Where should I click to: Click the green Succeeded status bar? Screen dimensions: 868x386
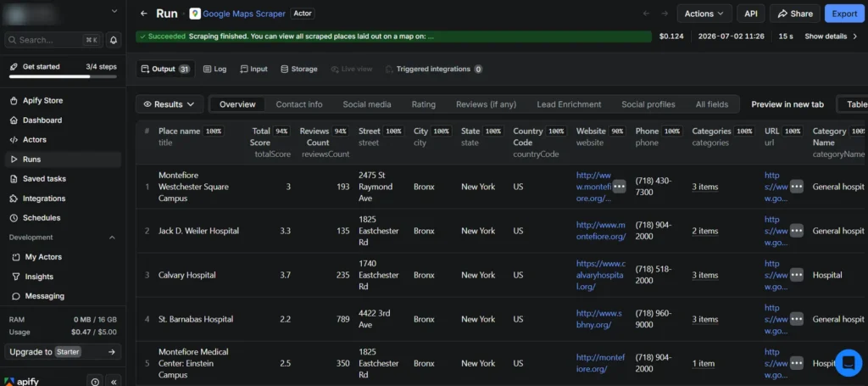(393, 36)
